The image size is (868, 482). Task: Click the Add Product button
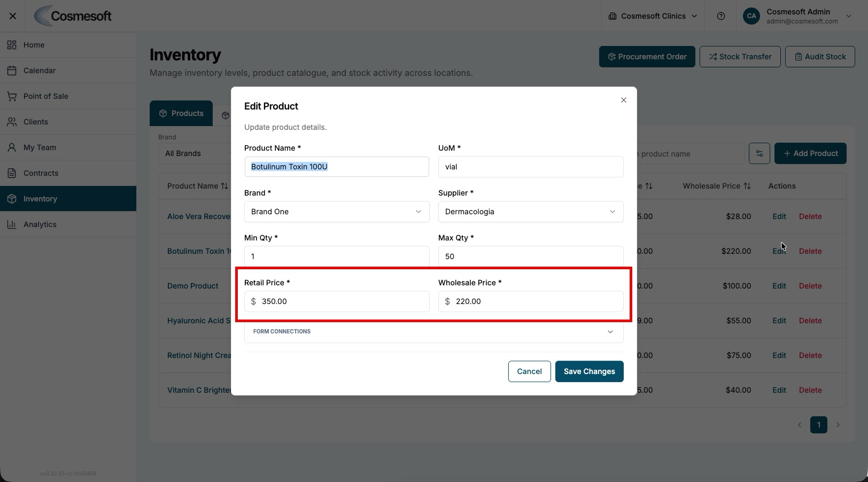click(810, 153)
